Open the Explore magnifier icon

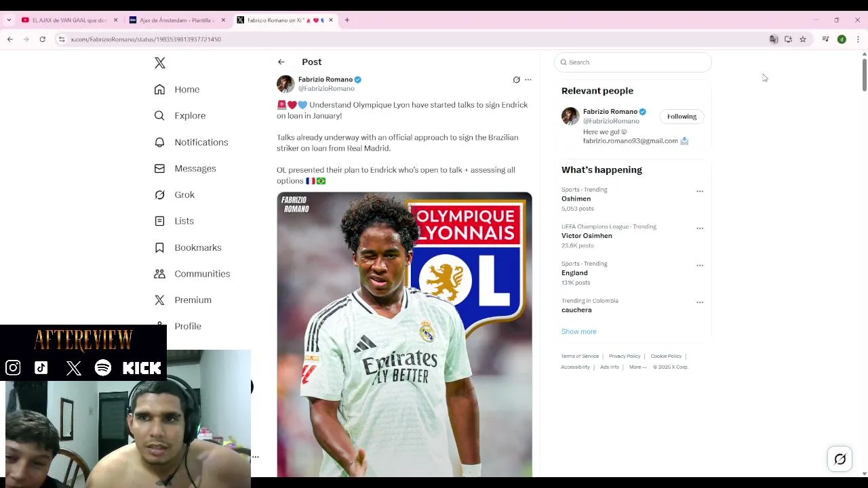(159, 116)
